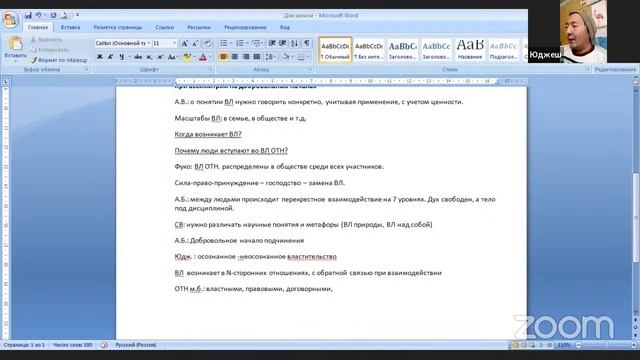This screenshot has height=360, width=640.
Task: Apply numbered list
Action: point(240,43)
